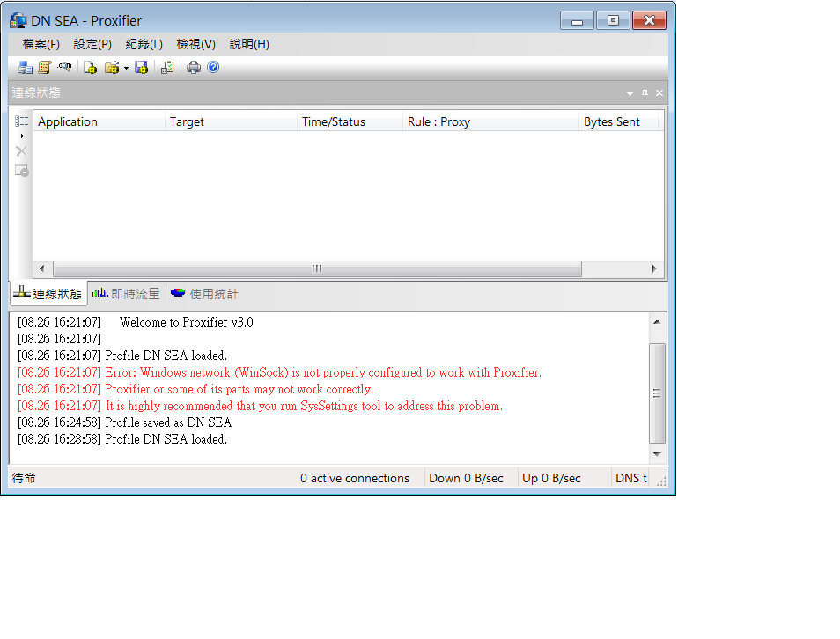Image resolution: width=840 pixels, height=639 pixels.
Task: Click 'Up 0 B/sec' status bar entry
Action: pos(551,478)
